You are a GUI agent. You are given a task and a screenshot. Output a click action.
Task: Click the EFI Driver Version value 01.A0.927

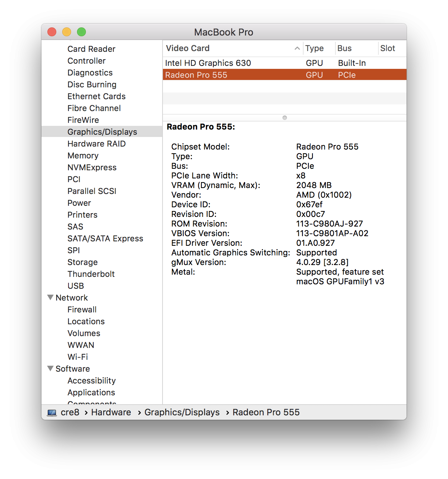[x=315, y=243]
